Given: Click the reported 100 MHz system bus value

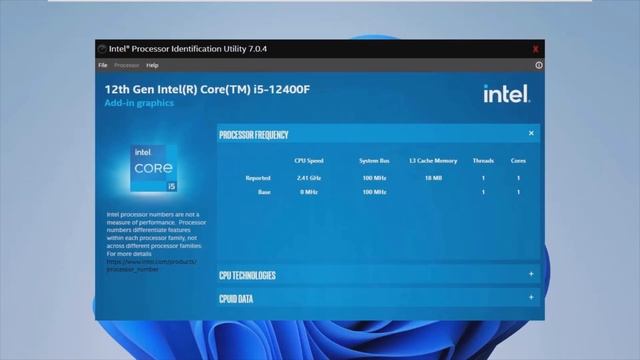Looking at the screenshot, I should point(374,178).
